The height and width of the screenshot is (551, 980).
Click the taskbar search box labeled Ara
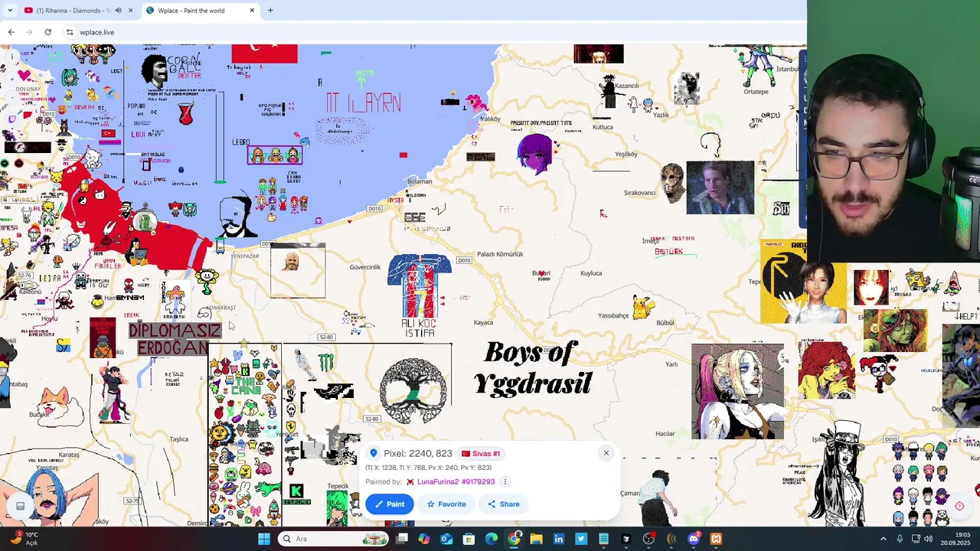333,539
